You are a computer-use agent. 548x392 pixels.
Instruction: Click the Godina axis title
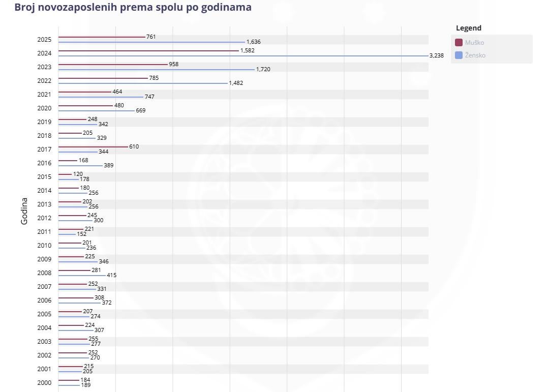click(24, 211)
